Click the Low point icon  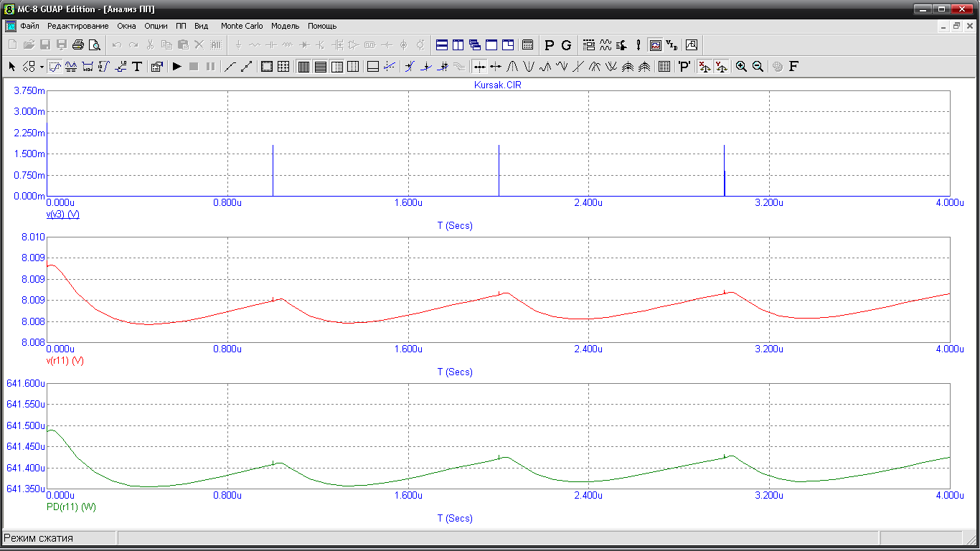tap(562, 66)
